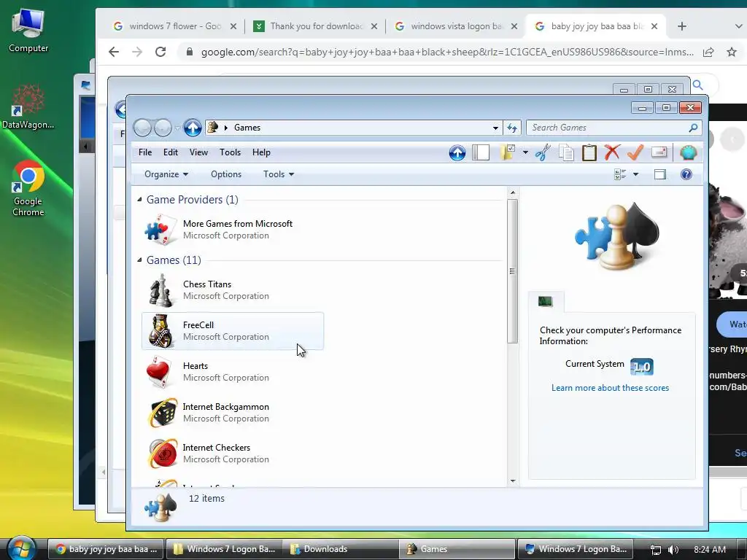Open the Tools dropdown in the command bar
Viewport: 747px width, 560px height.
[279, 174]
